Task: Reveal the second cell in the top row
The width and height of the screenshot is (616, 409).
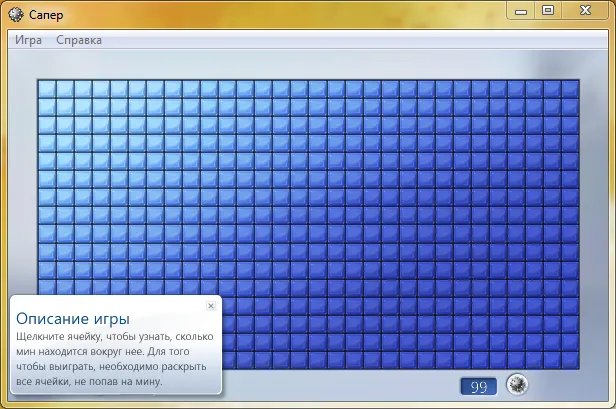Action: click(x=65, y=89)
